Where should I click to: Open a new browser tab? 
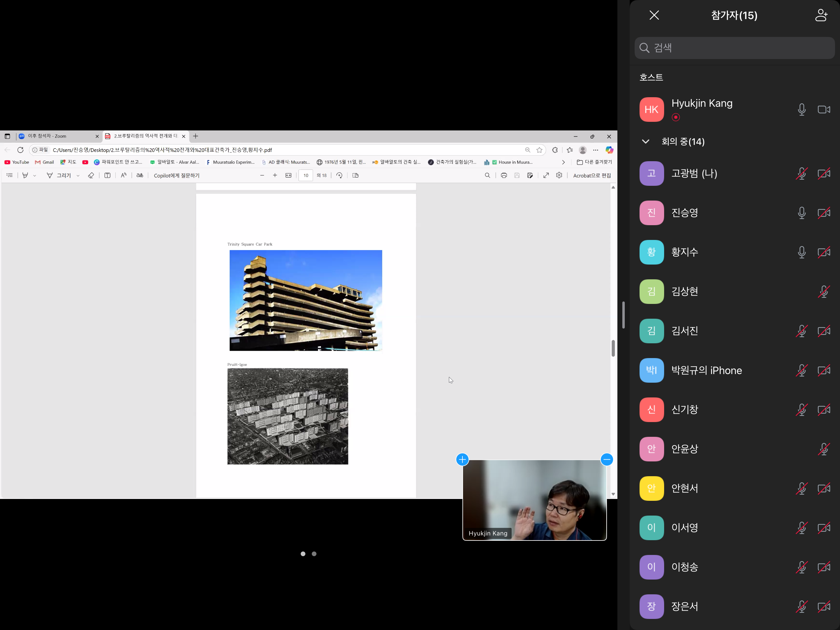196,136
